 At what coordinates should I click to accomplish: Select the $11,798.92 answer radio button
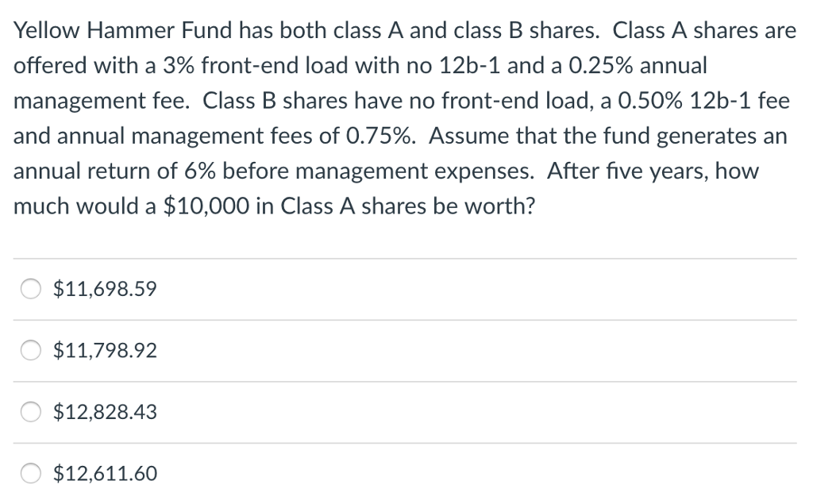pyautogui.click(x=30, y=350)
